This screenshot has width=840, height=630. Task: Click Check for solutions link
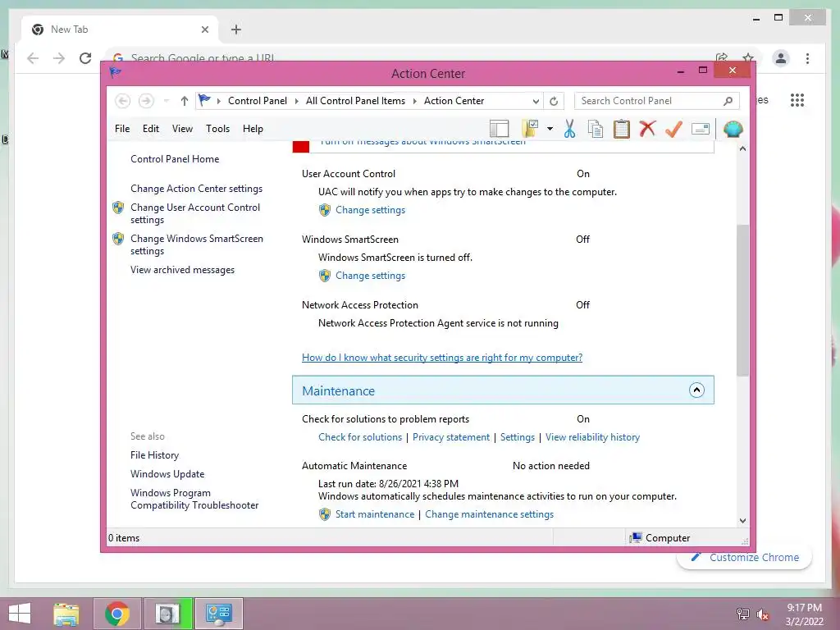(360, 437)
